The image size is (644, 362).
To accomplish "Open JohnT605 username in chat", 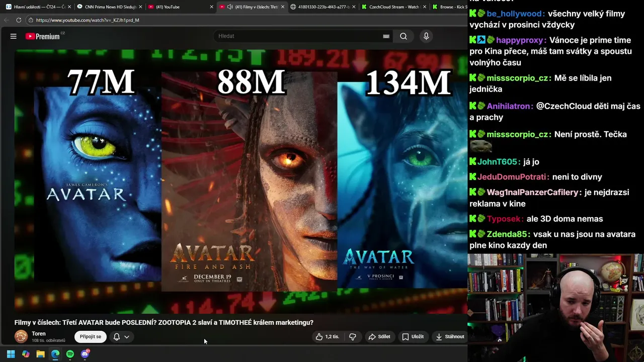I will click(499, 162).
